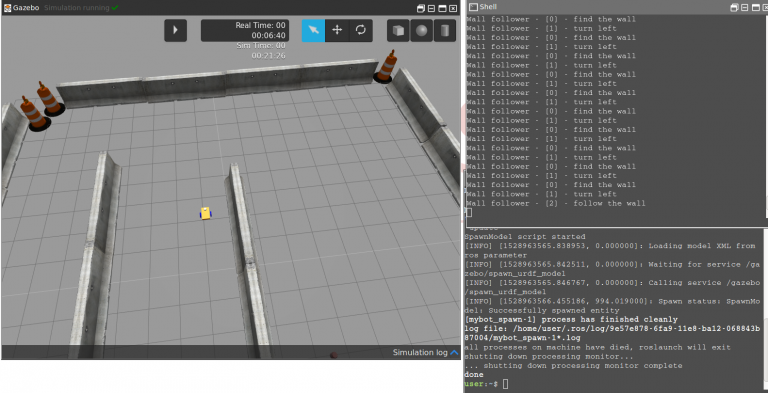Image resolution: width=768 pixels, height=393 pixels.
Task: Select the yellow robot in the scene
Action: coord(206,213)
